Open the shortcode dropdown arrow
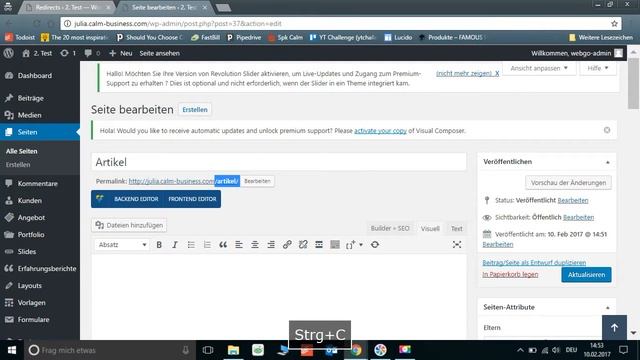Viewport: 640px width, 360px height. click(x=361, y=245)
